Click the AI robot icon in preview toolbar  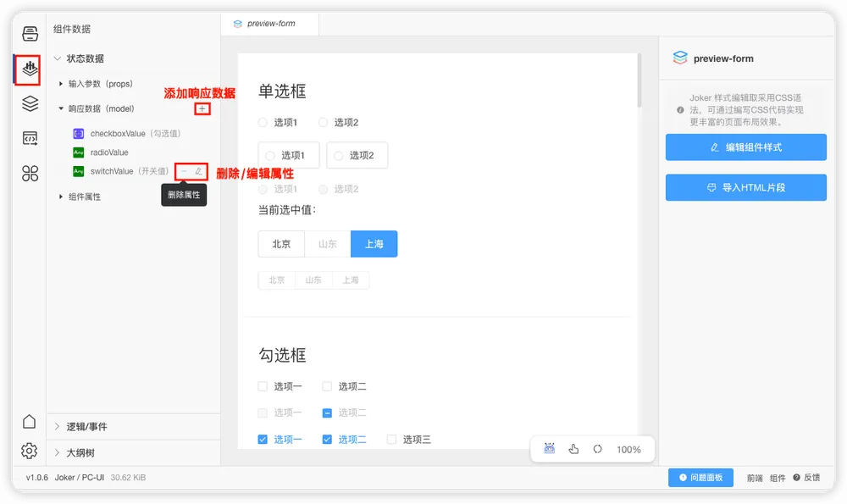[x=549, y=449]
